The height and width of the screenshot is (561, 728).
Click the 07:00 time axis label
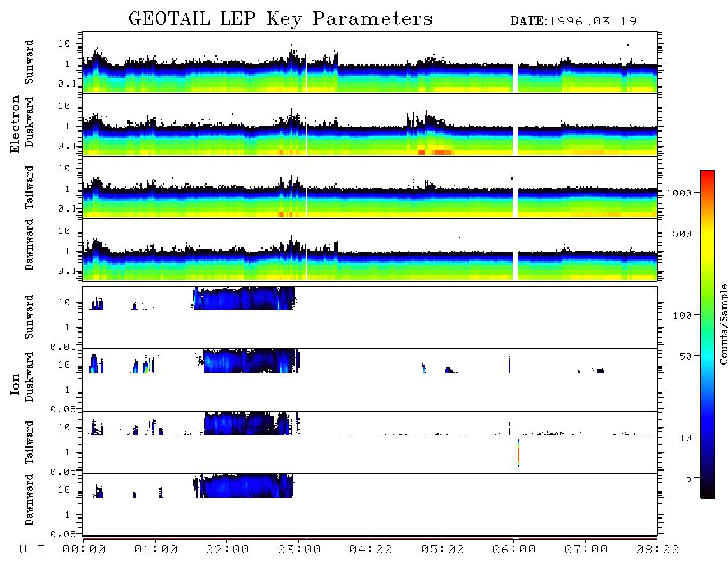586,550
